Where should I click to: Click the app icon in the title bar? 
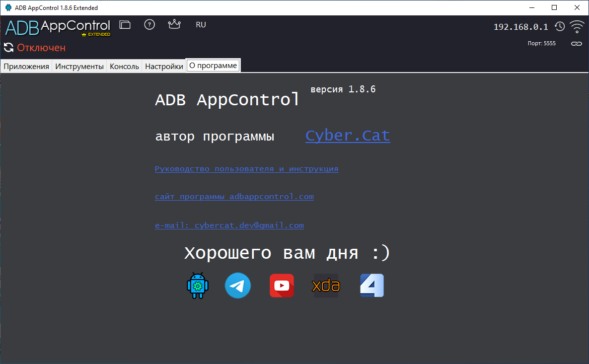pos(8,7)
